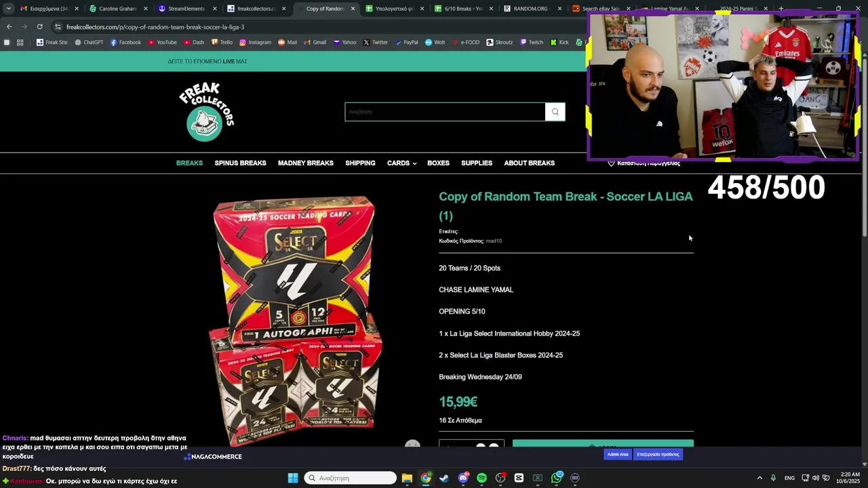This screenshot has height=488, width=868.
Task: Click the Select La Liga box product image
Action: 295,320
